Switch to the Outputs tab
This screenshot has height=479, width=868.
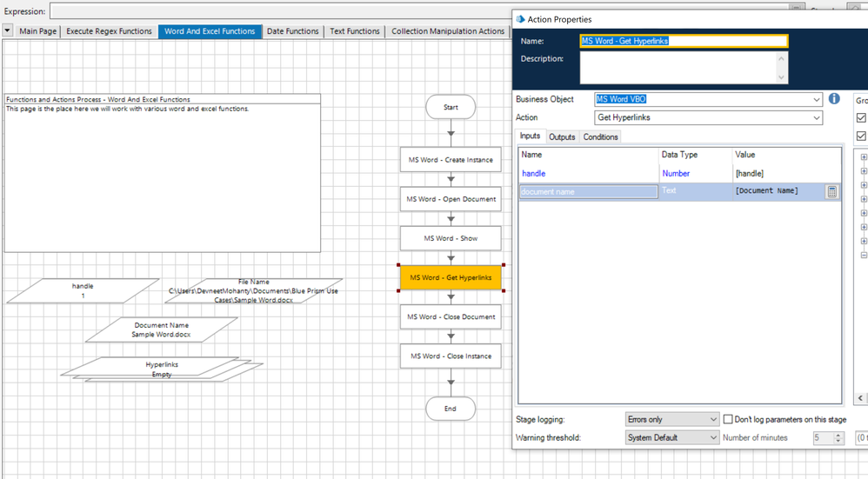pyautogui.click(x=562, y=137)
